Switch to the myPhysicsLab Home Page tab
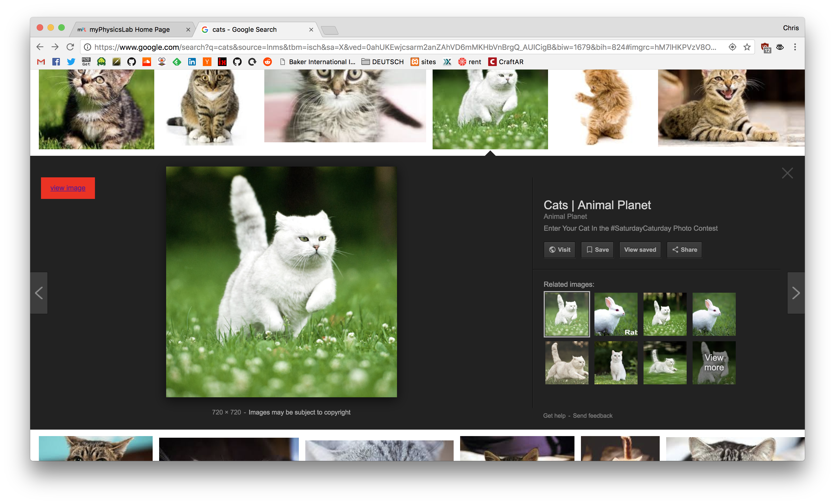The image size is (835, 504). (129, 30)
